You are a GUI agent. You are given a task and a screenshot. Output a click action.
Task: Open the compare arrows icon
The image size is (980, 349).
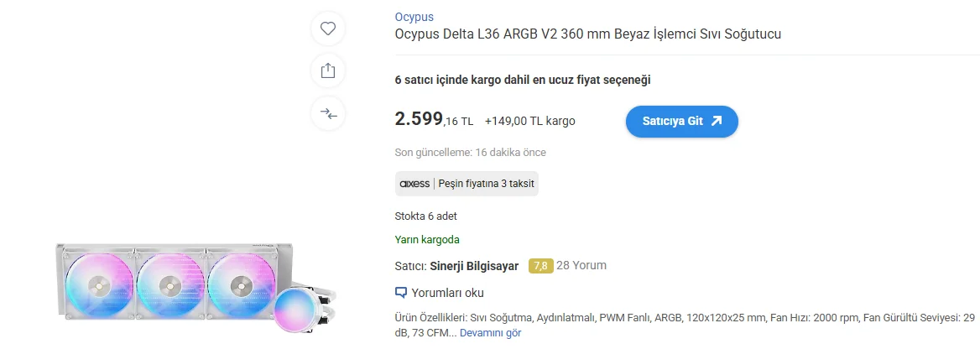point(327,114)
